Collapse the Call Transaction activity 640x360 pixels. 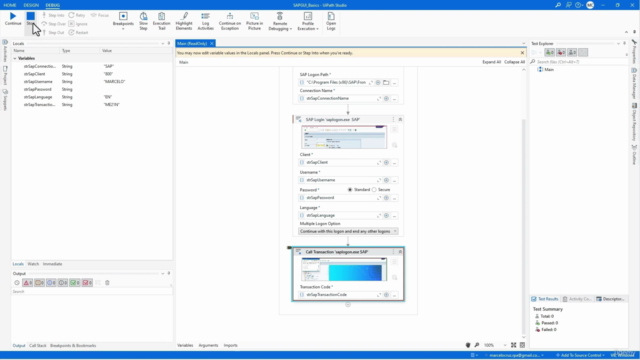click(400, 252)
